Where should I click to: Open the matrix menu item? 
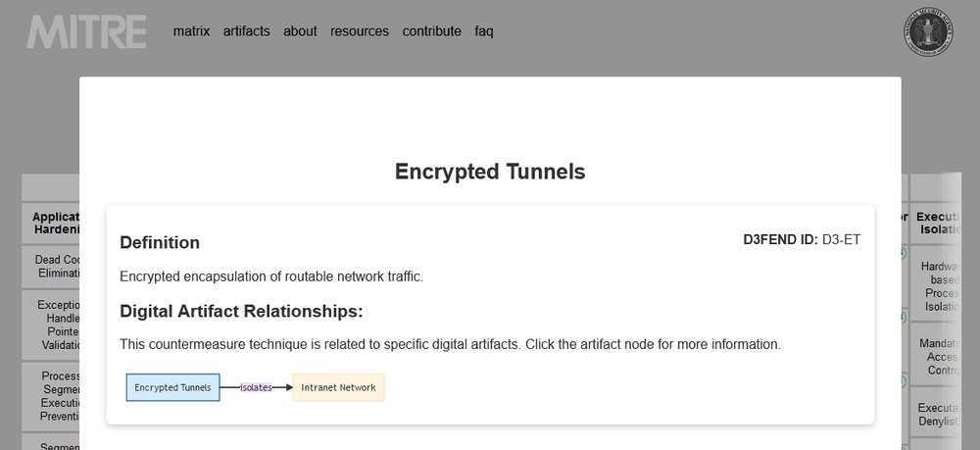coord(191,31)
